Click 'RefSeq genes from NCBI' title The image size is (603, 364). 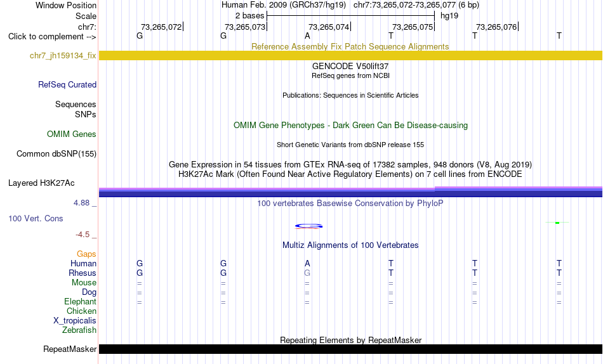pos(351,75)
